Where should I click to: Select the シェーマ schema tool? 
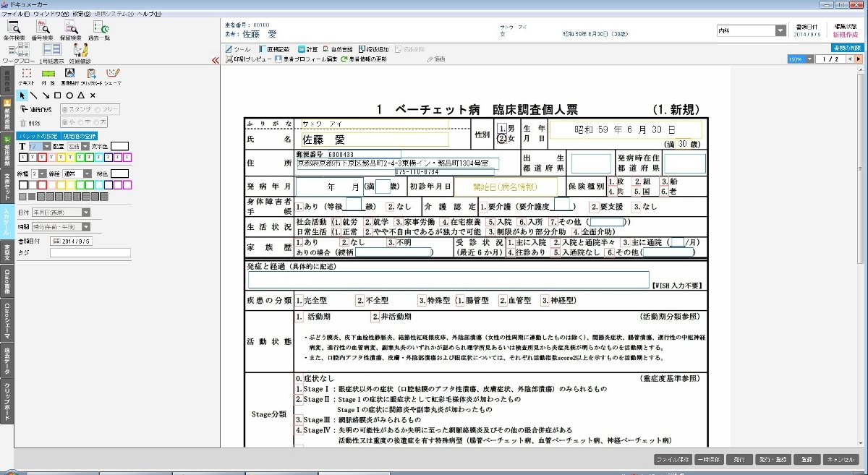tap(113, 76)
